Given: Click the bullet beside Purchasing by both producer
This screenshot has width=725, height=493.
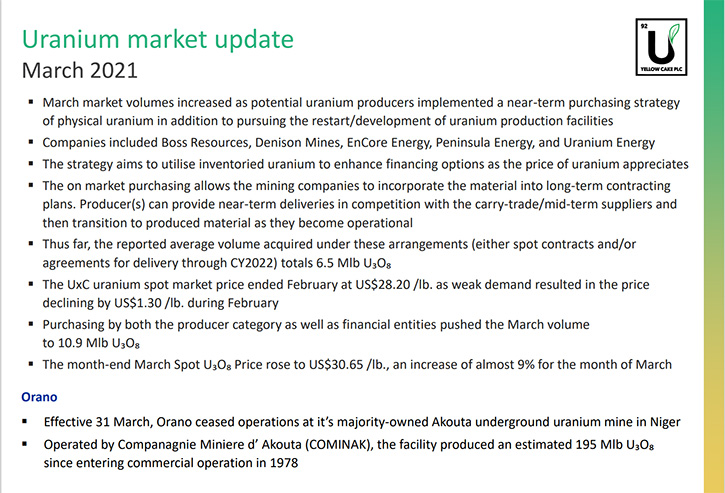Looking at the screenshot, I should pyautogui.click(x=31, y=324).
